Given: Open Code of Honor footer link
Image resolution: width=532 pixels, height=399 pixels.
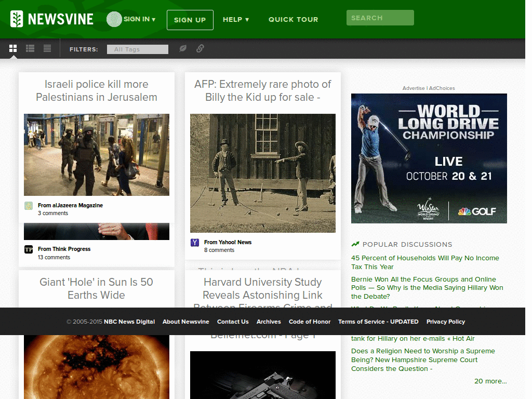Looking at the screenshot, I should 310,322.
